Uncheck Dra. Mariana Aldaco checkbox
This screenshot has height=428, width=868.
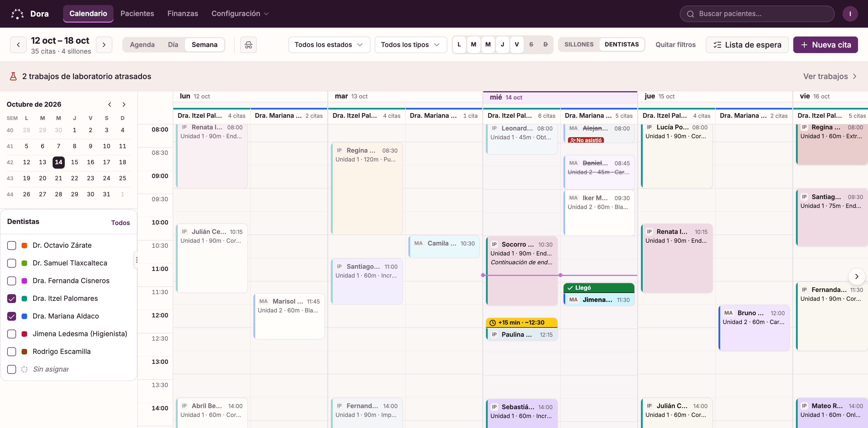click(11, 316)
